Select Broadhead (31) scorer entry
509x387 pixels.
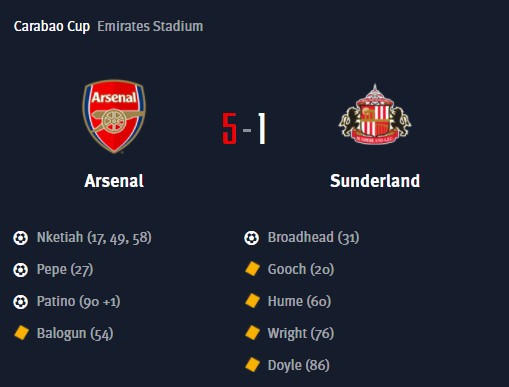click(x=313, y=238)
